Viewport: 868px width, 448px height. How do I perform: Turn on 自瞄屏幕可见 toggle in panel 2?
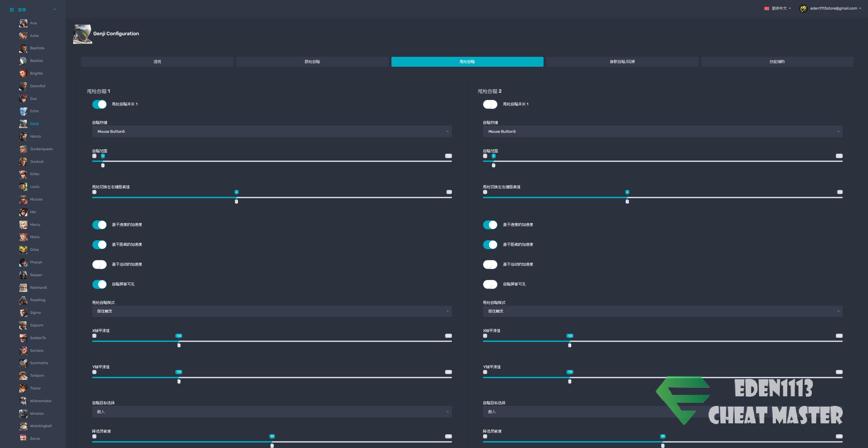490,284
